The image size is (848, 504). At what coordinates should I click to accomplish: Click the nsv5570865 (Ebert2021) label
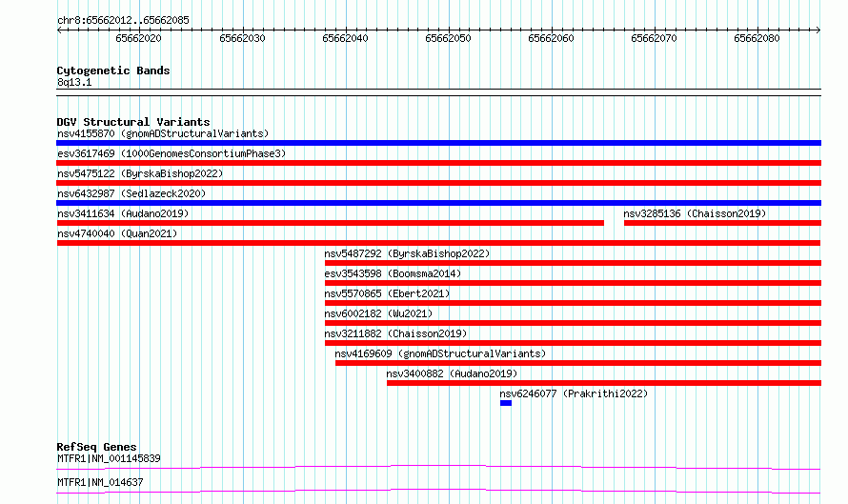click(387, 293)
